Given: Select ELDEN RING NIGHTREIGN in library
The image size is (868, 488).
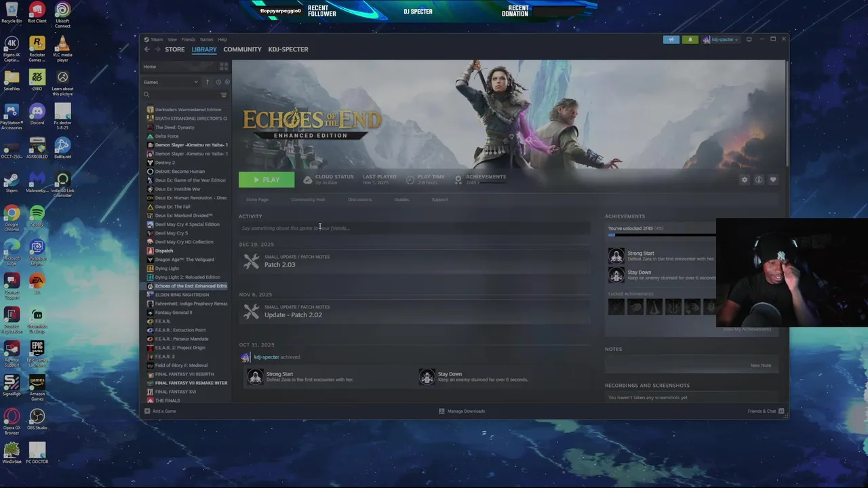Looking at the screenshot, I should click(182, 294).
